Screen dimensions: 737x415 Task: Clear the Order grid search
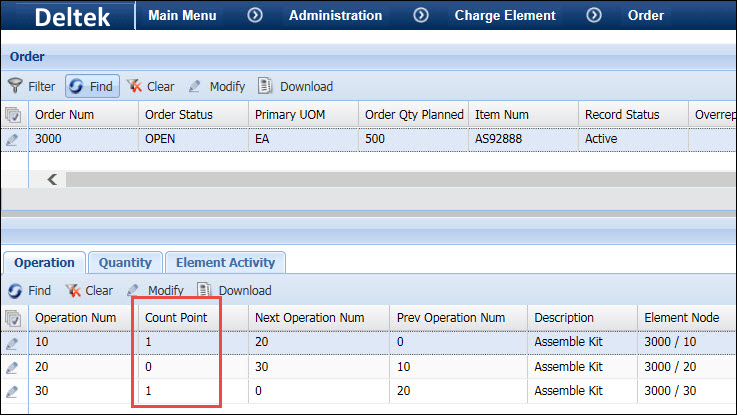tap(151, 86)
